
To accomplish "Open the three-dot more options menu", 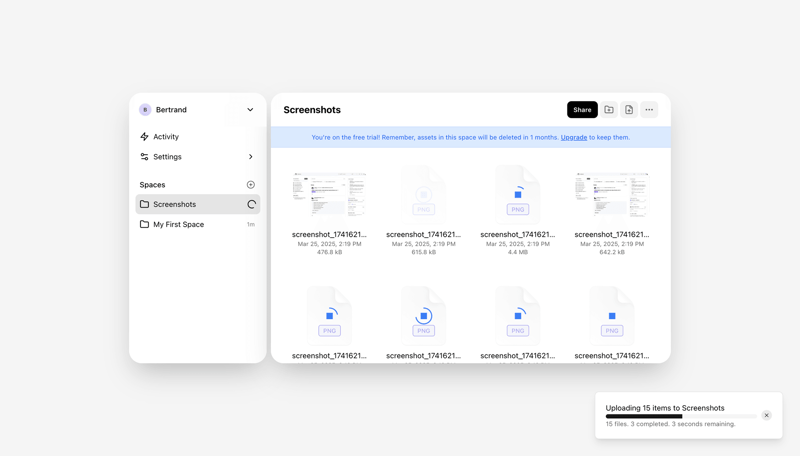I will coord(649,110).
